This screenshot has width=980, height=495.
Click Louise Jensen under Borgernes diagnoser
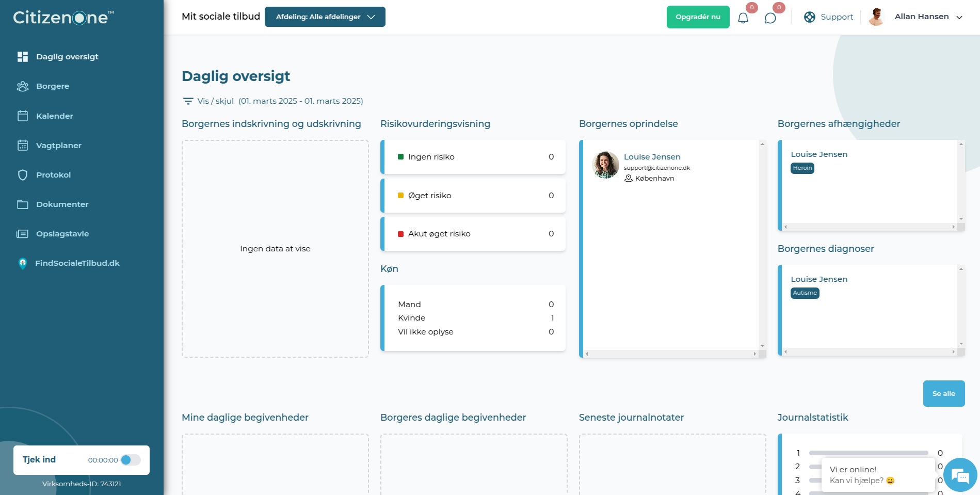pyautogui.click(x=819, y=279)
